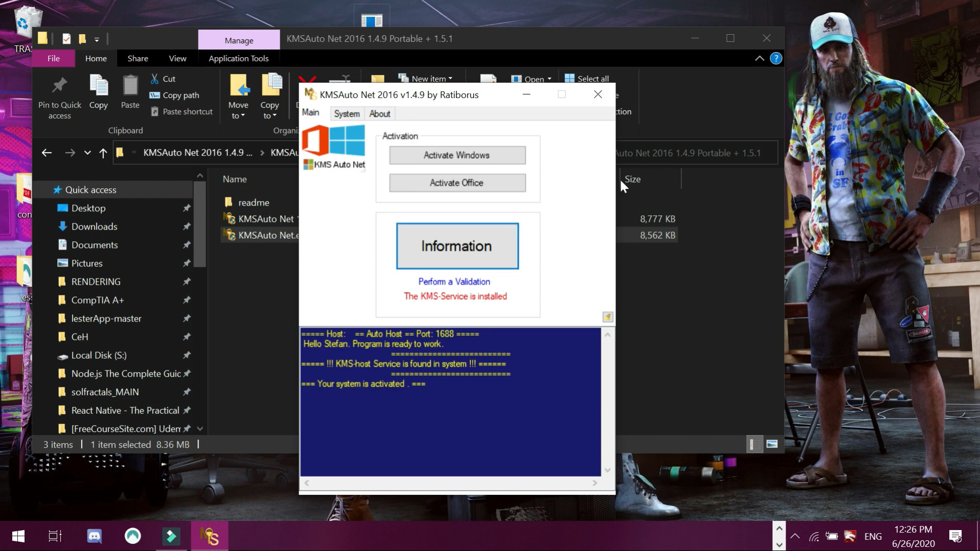
Task: Click KMSAuto Net 2016 1.4.9 breadcrumb
Action: (x=198, y=153)
